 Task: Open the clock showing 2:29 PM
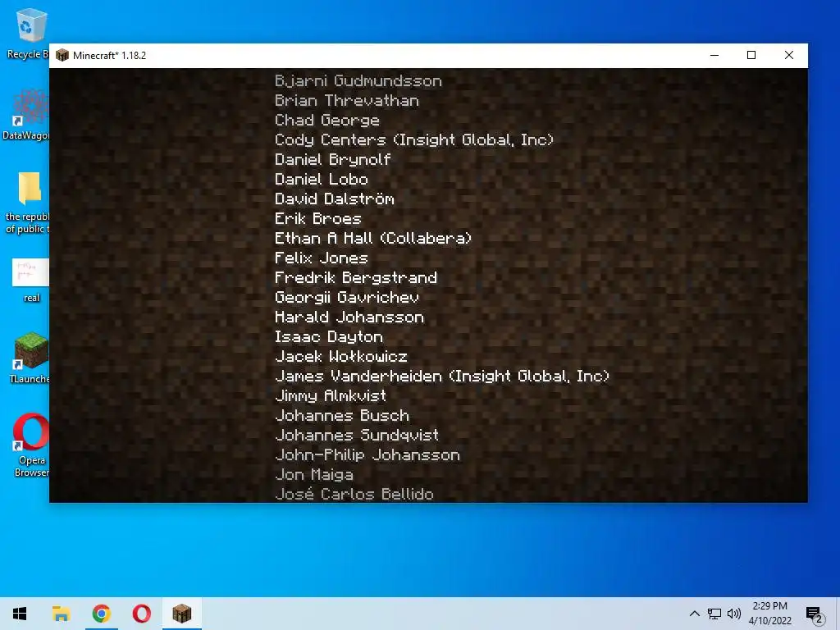769,614
